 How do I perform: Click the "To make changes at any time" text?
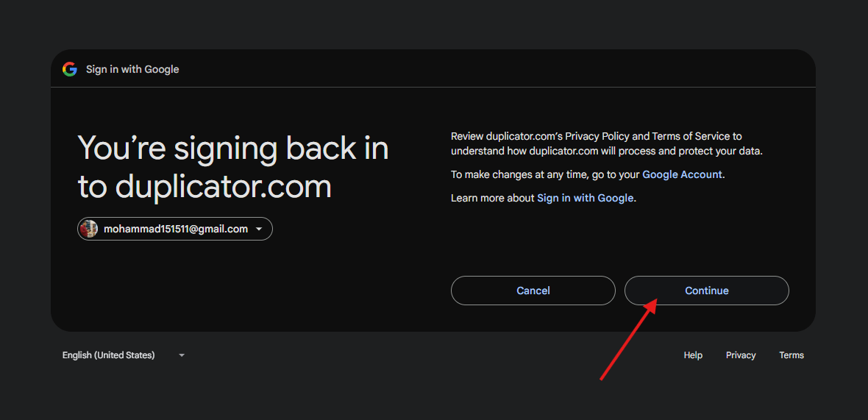click(x=545, y=174)
